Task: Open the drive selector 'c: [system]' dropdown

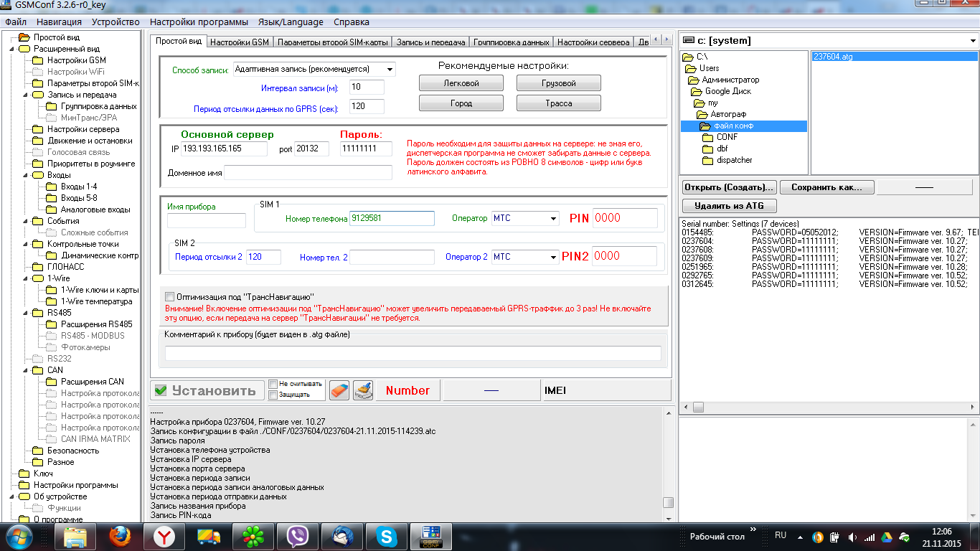Action: 973,41
